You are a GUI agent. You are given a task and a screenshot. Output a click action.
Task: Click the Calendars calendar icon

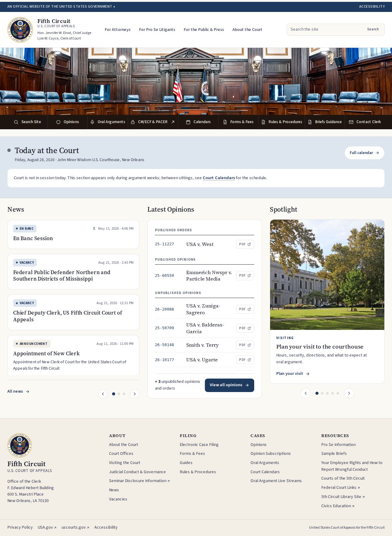(188, 122)
